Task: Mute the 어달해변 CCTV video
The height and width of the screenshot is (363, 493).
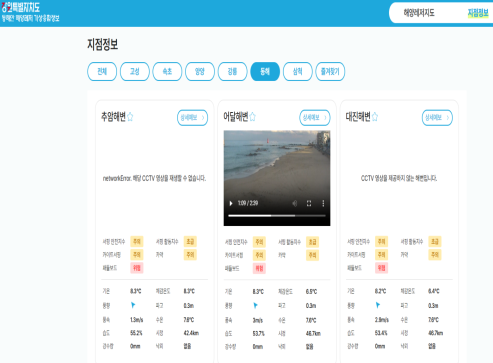Action: 295,203
